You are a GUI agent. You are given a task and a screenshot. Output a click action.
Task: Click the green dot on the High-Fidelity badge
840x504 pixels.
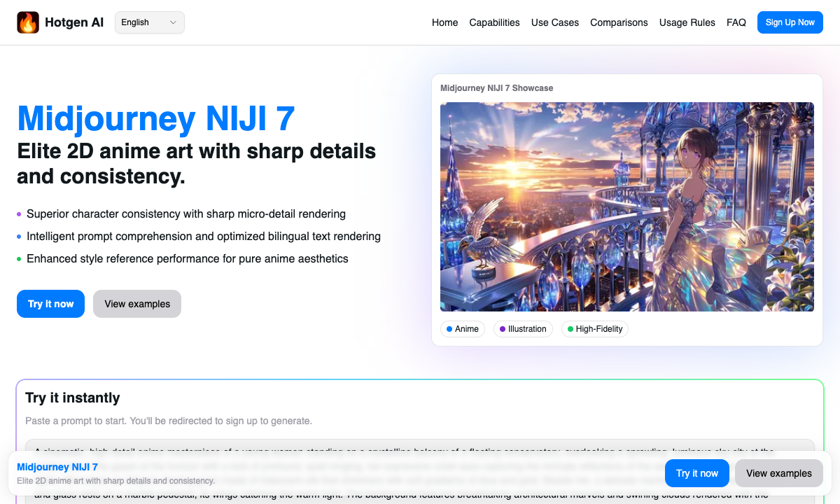point(570,329)
